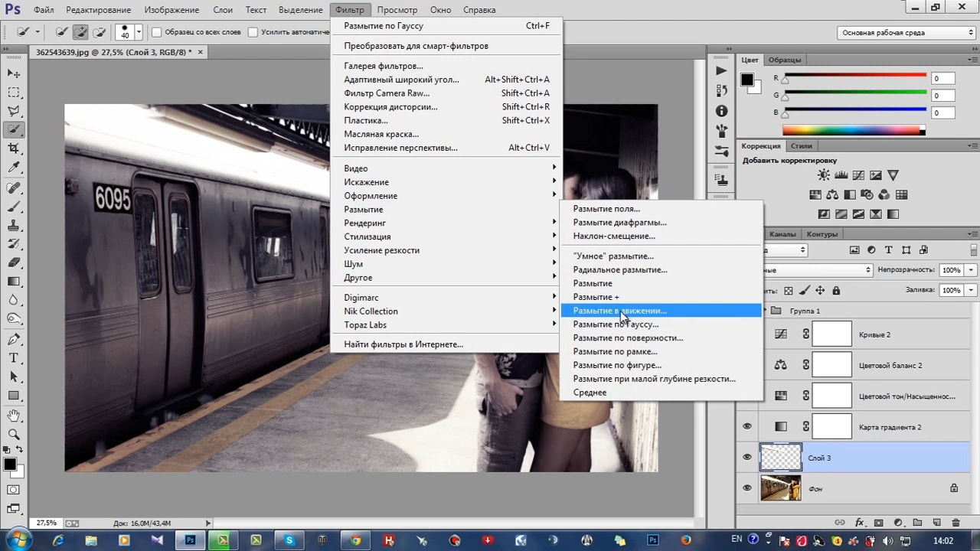Select the 'Фон' layer thumbnail
Viewport: 980px width, 551px height.
tap(780, 488)
